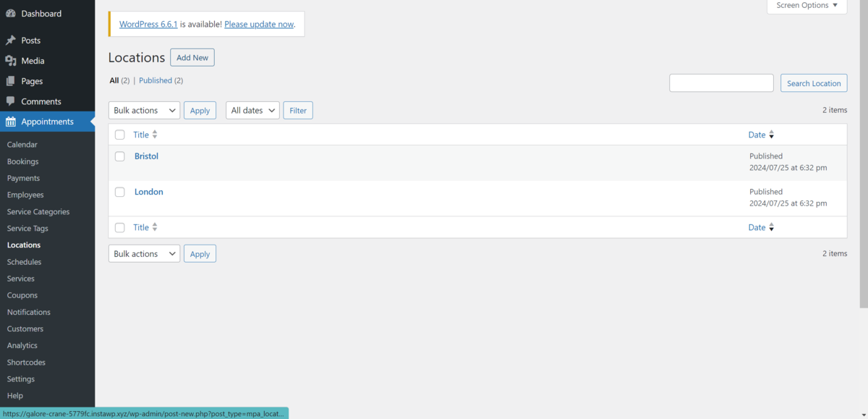Screen dimensions: 868x419
Task: Click the Please update now link
Action: tap(259, 24)
